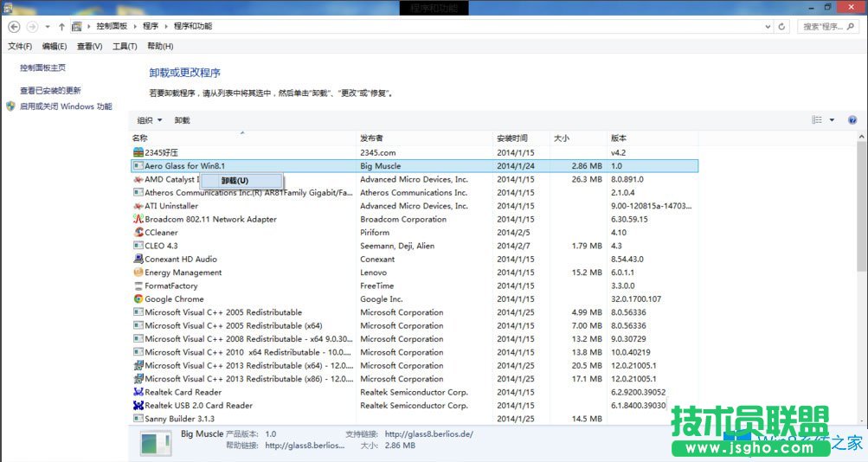Click the Google Chrome icon
The image size is (868, 462).
(138, 298)
